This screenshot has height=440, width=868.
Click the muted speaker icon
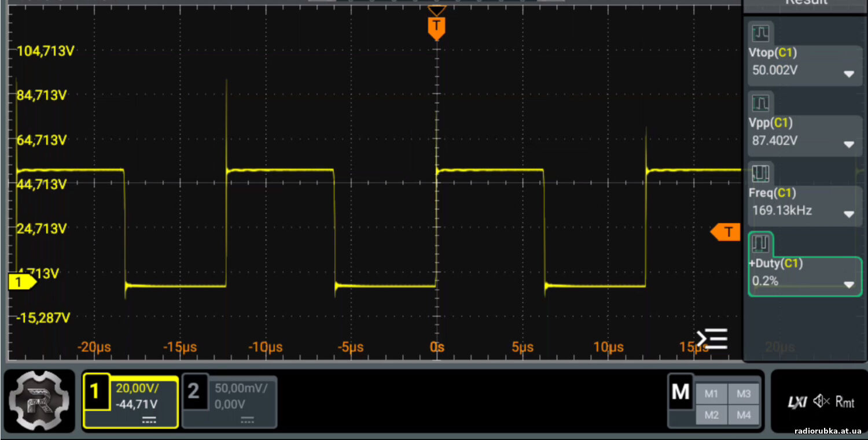[821, 401]
